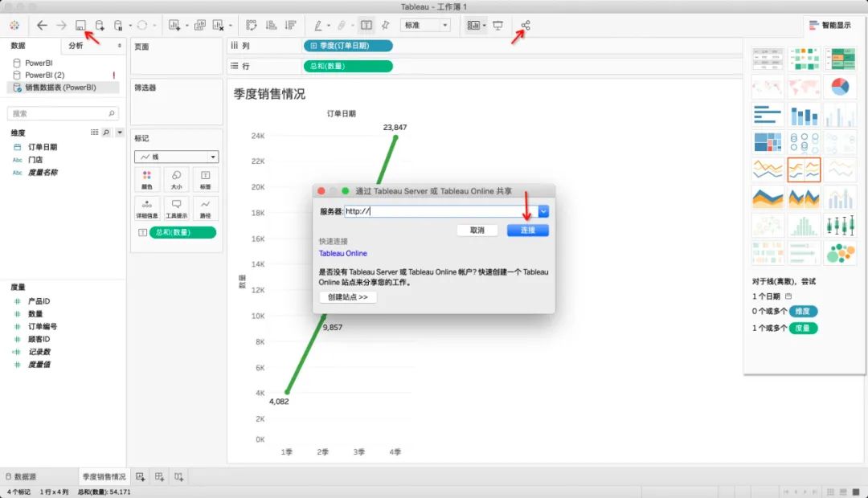Click the 季度(订单日期) pill on Columns

coord(348,46)
